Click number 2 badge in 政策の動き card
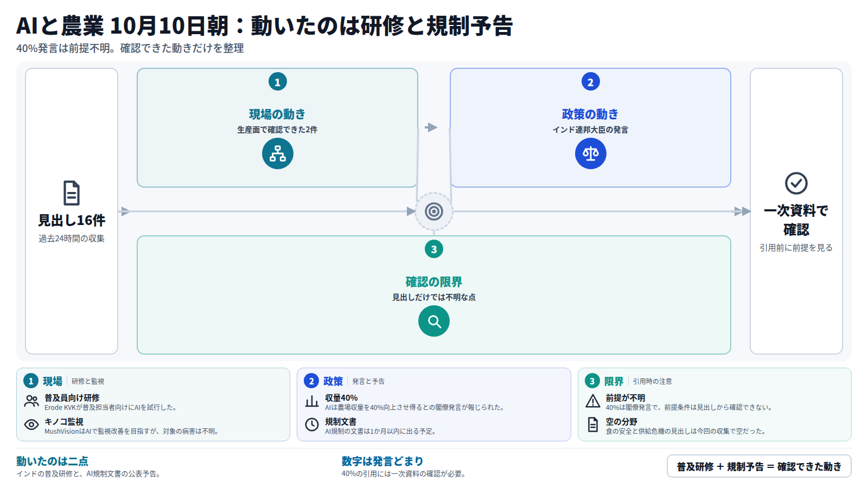The width and height of the screenshot is (868, 488). 591,82
